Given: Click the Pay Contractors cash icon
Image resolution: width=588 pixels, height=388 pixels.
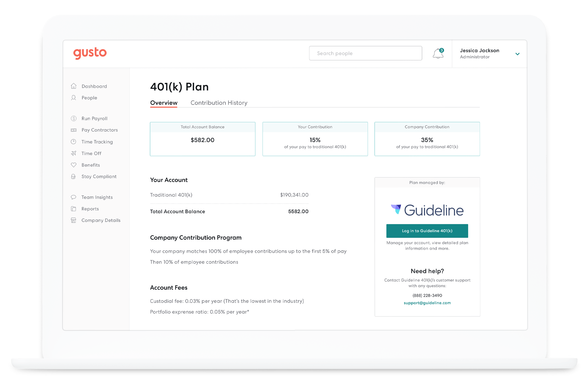Looking at the screenshot, I should click(74, 130).
